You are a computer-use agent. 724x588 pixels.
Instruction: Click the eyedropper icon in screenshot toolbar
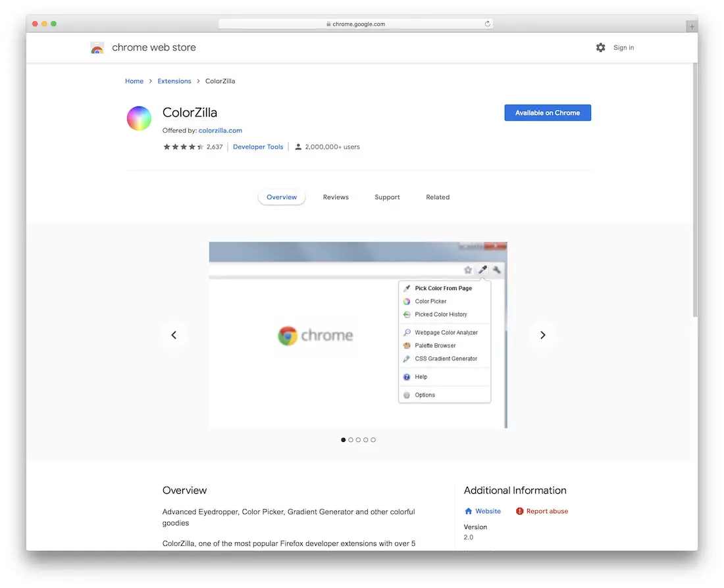[482, 270]
